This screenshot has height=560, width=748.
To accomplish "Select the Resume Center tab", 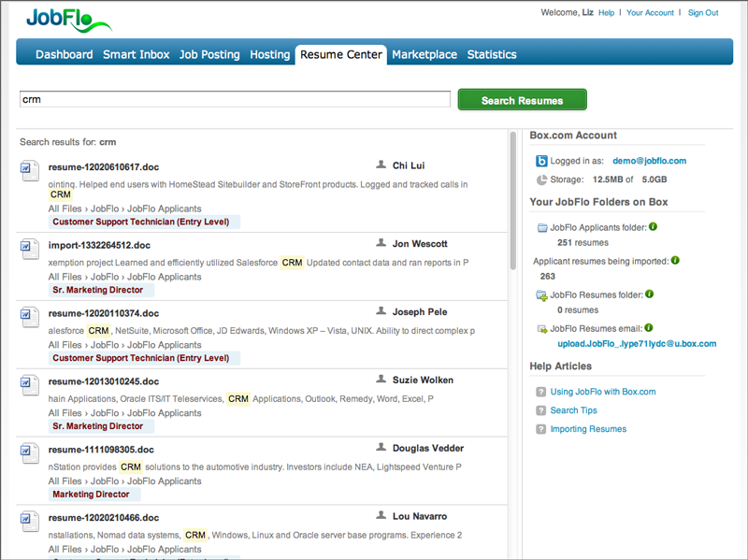I will (341, 54).
